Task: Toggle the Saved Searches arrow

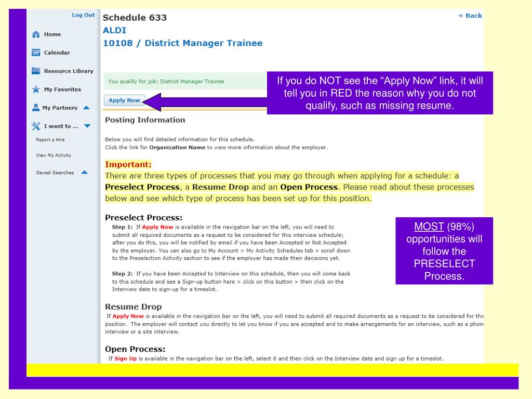Action: pyautogui.click(x=85, y=172)
